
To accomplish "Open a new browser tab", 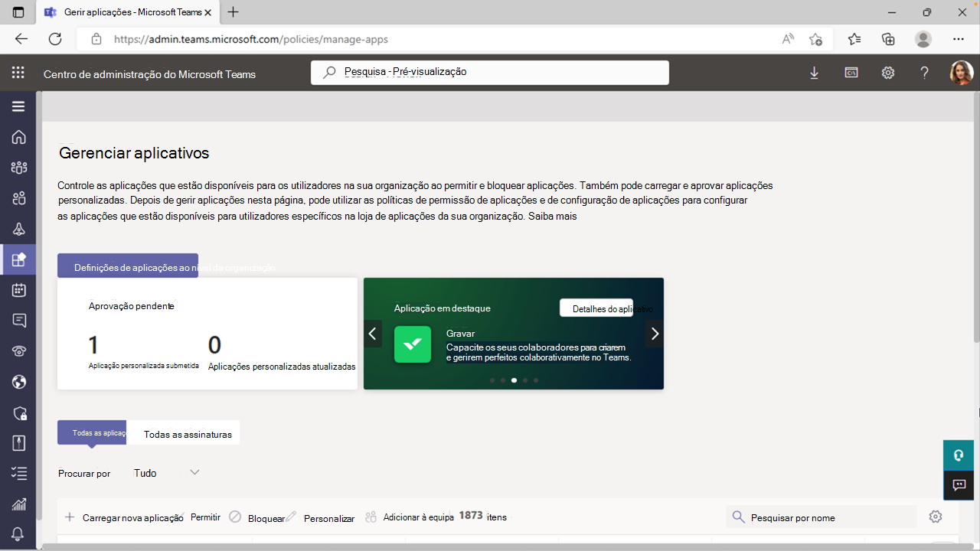I will tap(234, 12).
